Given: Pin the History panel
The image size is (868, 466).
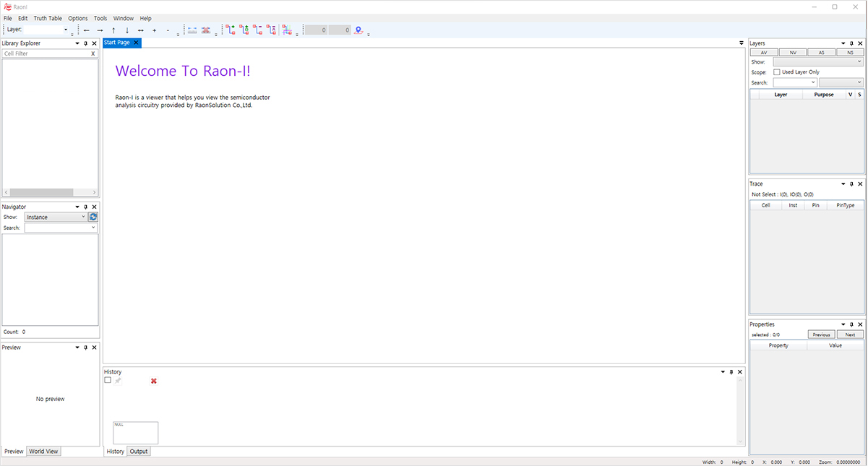Looking at the screenshot, I should coord(731,372).
